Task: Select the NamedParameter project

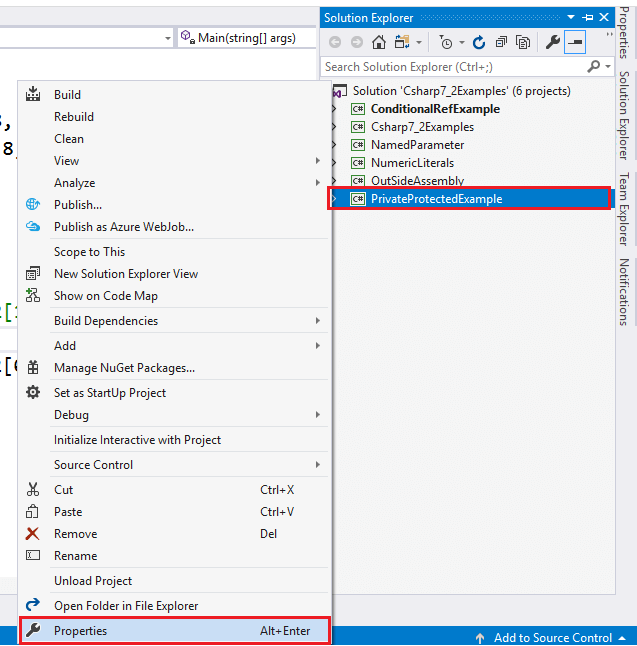Action: 417,145
